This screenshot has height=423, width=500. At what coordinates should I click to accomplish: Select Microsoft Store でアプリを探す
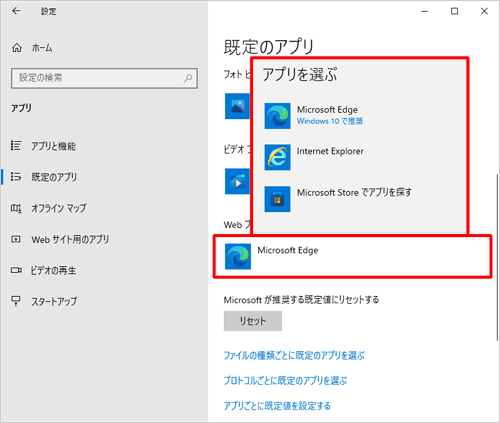[x=359, y=199]
